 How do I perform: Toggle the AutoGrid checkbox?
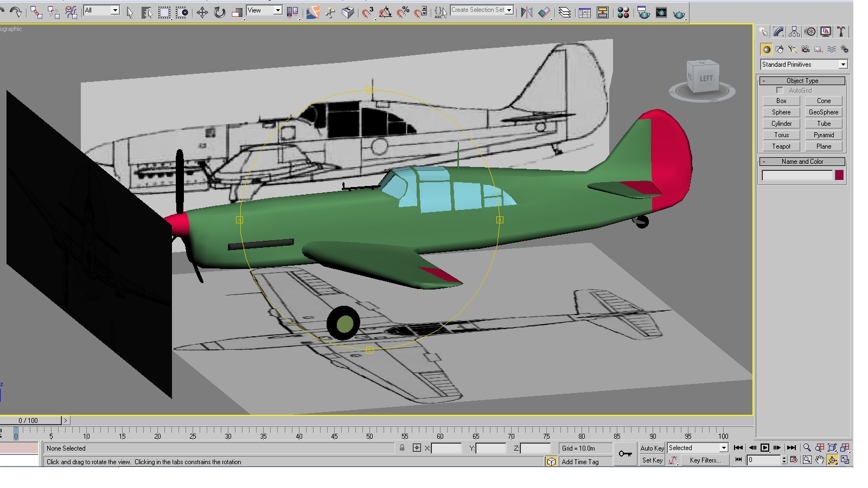[780, 91]
